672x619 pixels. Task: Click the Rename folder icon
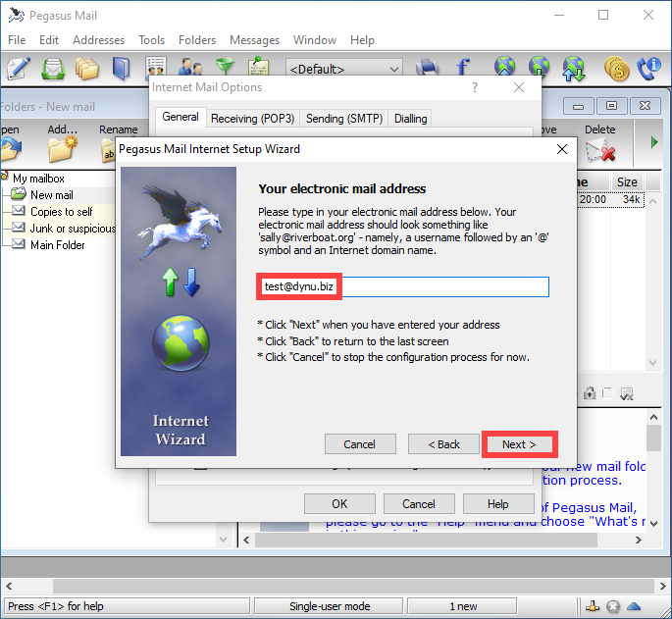pyautogui.click(x=108, y=150)
